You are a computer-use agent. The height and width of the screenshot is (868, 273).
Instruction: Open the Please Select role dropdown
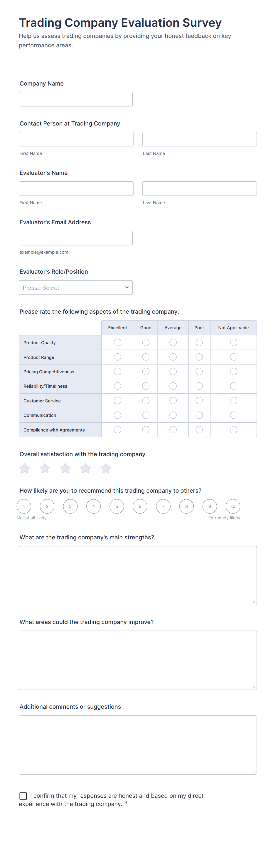pos(75,287)
